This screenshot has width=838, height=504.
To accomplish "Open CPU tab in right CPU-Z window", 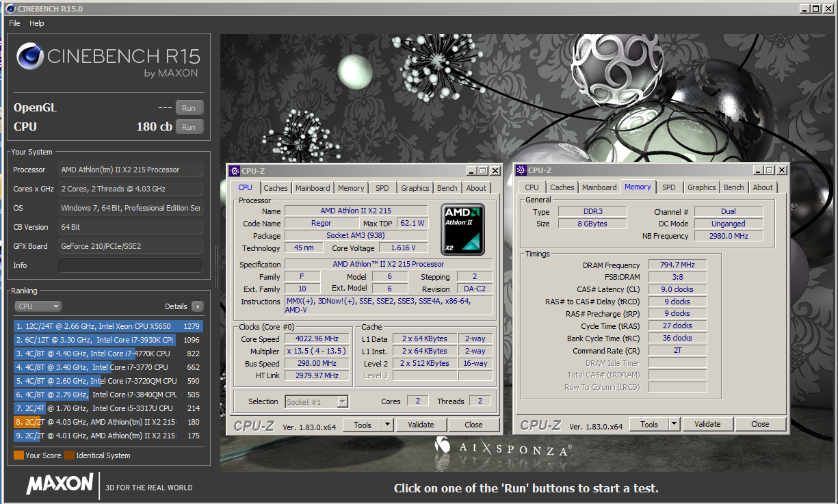I will [x=532, y=188].
